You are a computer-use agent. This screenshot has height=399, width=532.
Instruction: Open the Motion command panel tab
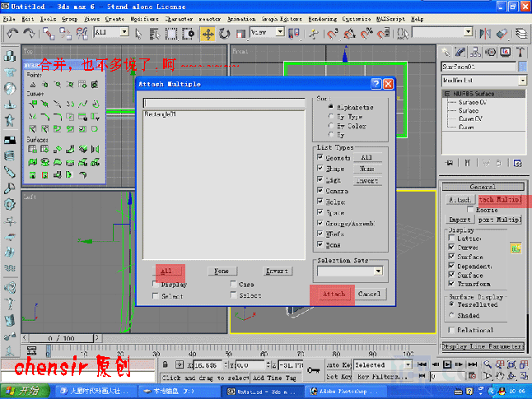pos(490,52)
